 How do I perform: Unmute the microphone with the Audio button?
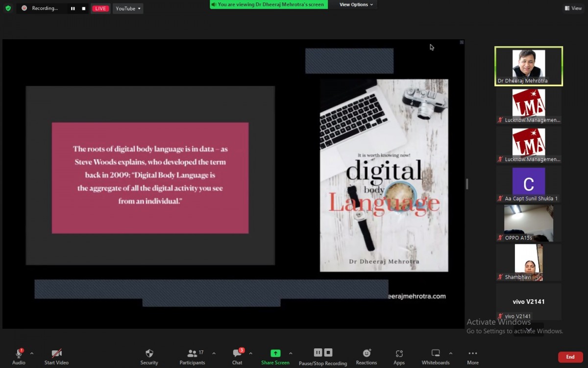(19, 356)
